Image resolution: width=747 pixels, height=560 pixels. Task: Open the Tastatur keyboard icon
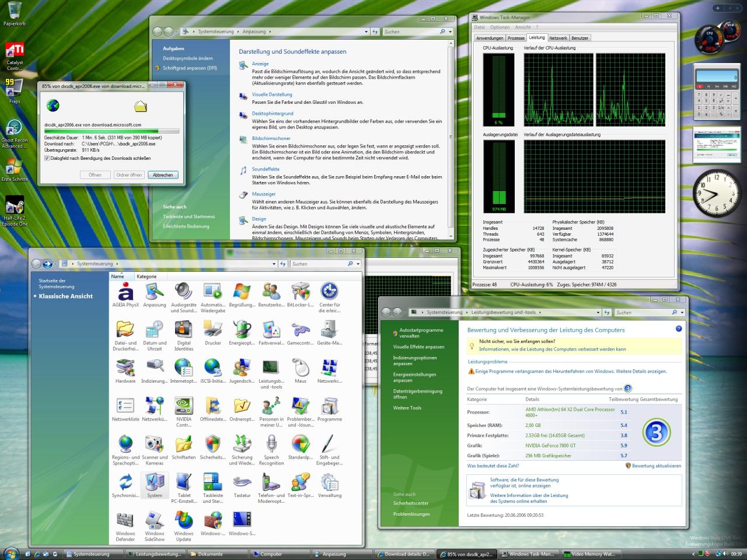[242, 485]
